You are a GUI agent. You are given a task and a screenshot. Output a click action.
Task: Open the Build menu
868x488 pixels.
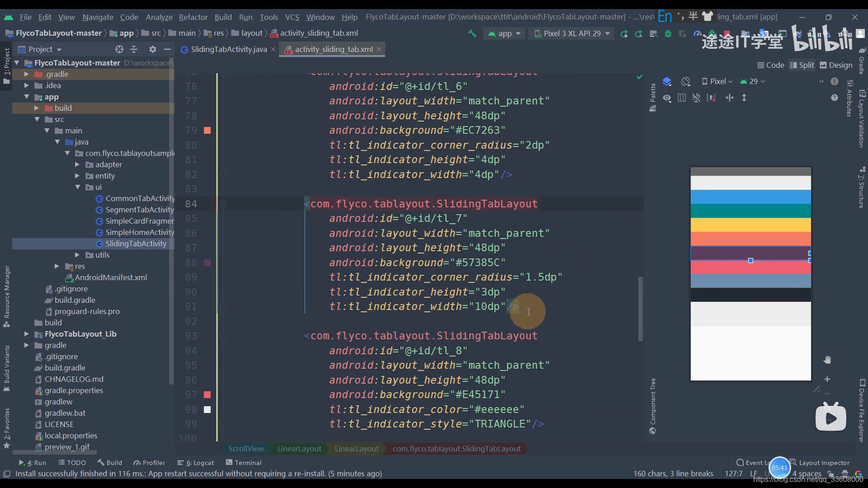[223, 17]
